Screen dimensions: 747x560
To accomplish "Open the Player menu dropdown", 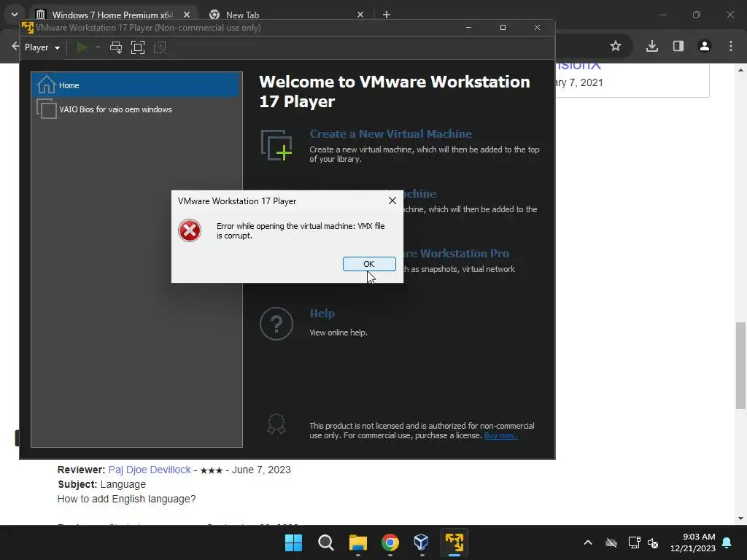I will click(x=42, y=47).
